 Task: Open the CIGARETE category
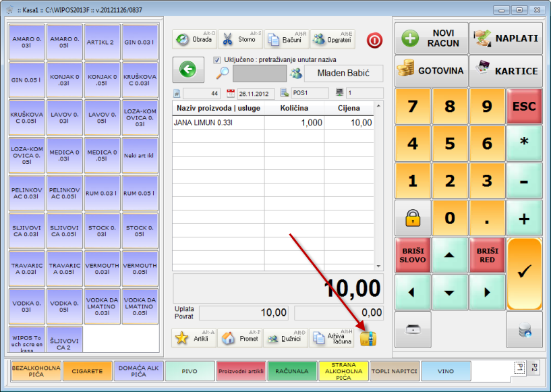pos(88,371)
